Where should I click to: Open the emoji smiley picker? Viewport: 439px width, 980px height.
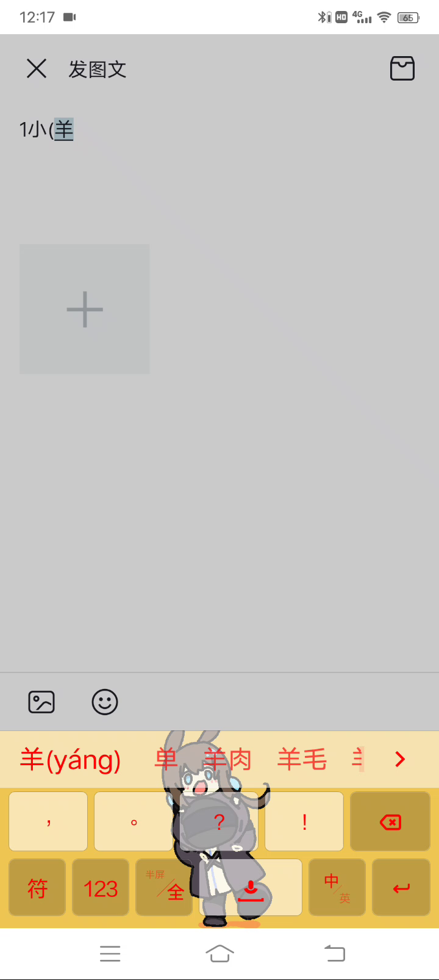click(x=105, y=702)
